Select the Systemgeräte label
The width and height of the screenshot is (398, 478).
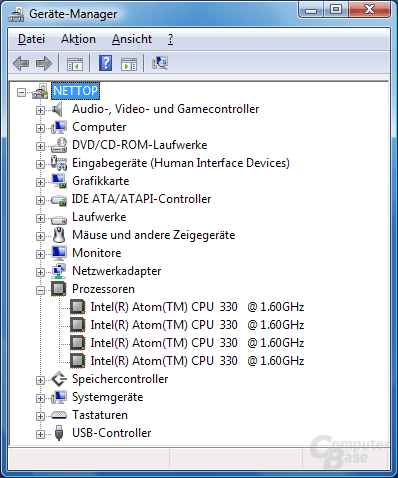point(108,397)
